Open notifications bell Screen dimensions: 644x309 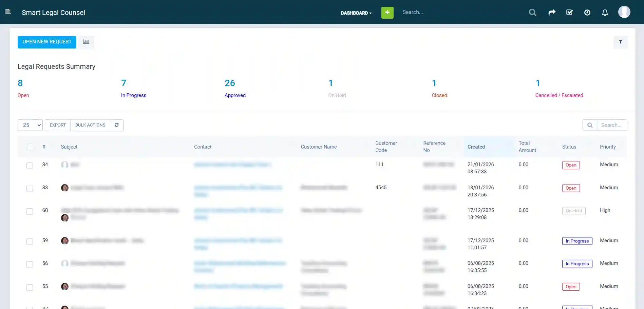point(605,12)
